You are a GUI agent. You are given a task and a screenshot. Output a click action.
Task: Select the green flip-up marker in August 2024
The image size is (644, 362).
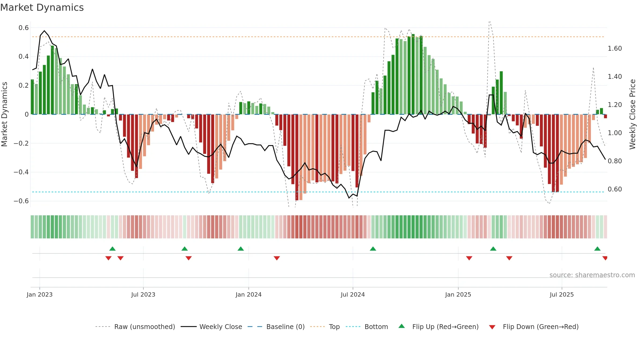373,249
